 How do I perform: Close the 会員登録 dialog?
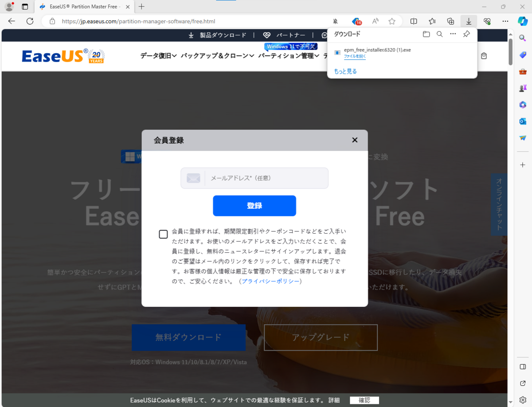355,140
